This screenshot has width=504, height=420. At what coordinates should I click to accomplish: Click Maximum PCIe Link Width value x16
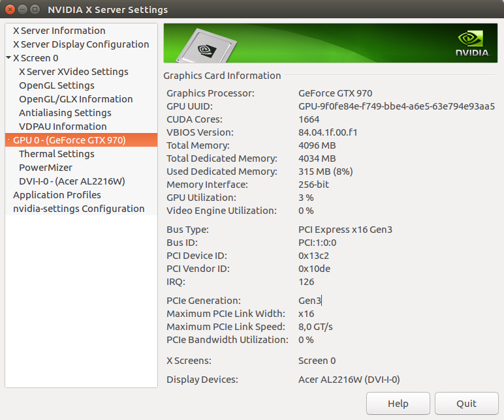pyautogui.click(x=306, y=314)
